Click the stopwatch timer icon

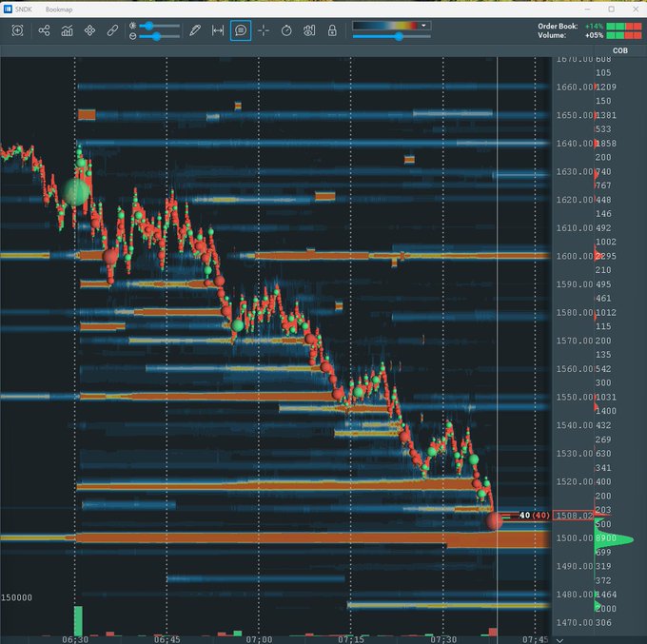pos(286,30)
